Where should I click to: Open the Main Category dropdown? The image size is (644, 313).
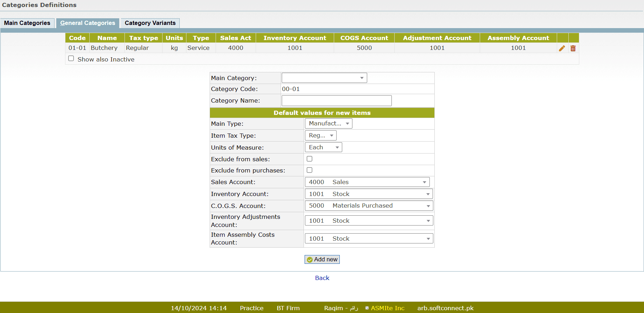[x=324, y=78]
